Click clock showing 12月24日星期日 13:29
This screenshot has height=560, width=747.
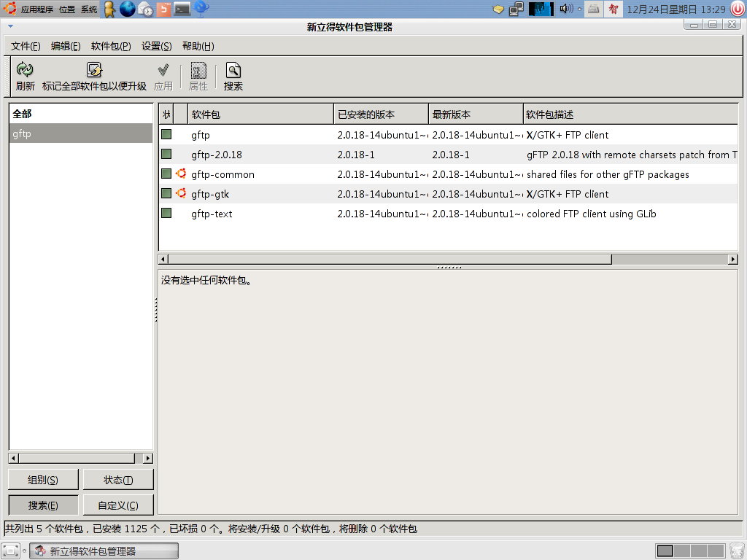pyautogui.click(x=676, y=9)
